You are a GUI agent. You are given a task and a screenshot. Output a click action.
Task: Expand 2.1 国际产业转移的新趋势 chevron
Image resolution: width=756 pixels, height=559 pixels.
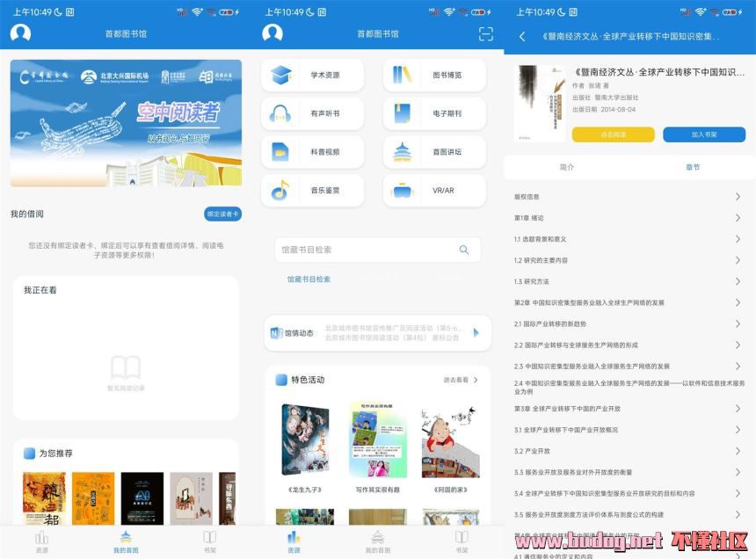pyautogui.click(x=738, y=323)
